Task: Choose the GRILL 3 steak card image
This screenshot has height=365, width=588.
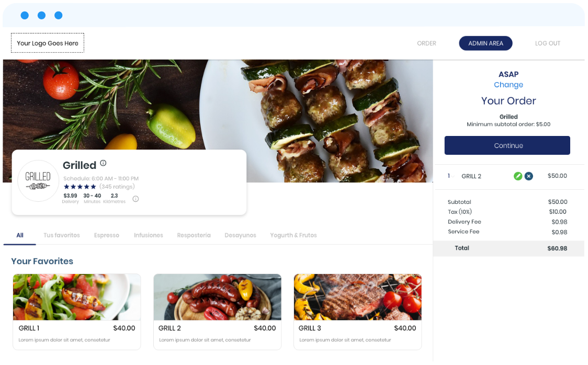Action: tap(357, 297)
